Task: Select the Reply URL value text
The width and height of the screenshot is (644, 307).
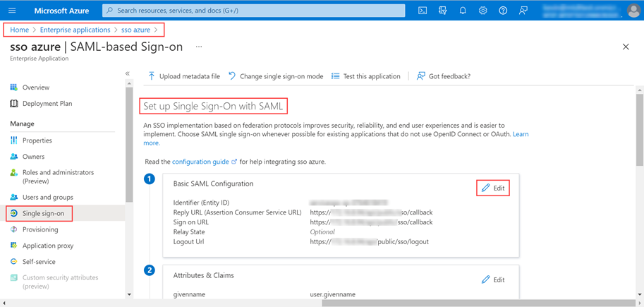Action: click(371, 212)
